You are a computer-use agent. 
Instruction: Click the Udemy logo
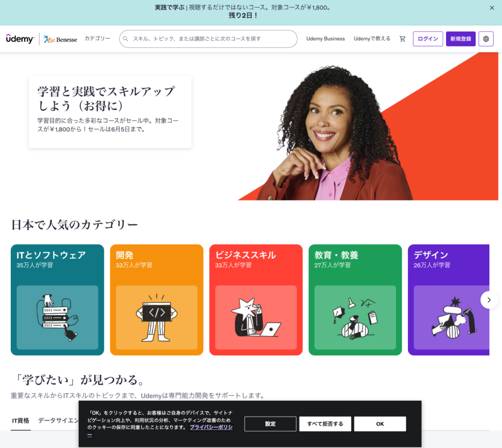click(20, 39)
